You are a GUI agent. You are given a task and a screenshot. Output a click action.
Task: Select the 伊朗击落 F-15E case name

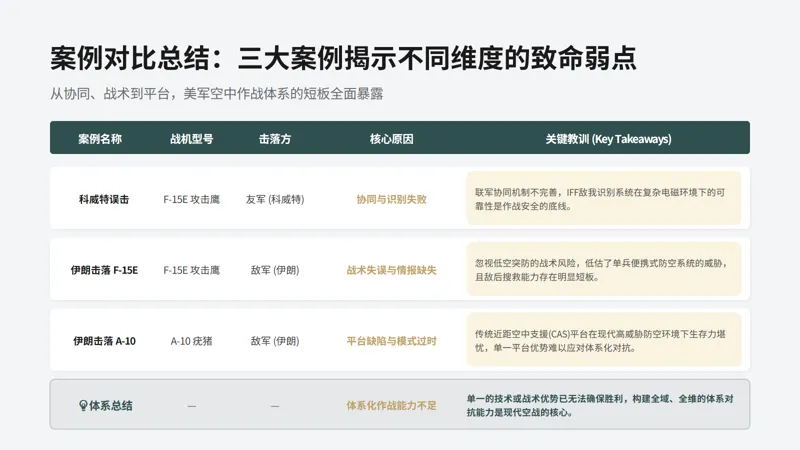click(x=104, y=270)
